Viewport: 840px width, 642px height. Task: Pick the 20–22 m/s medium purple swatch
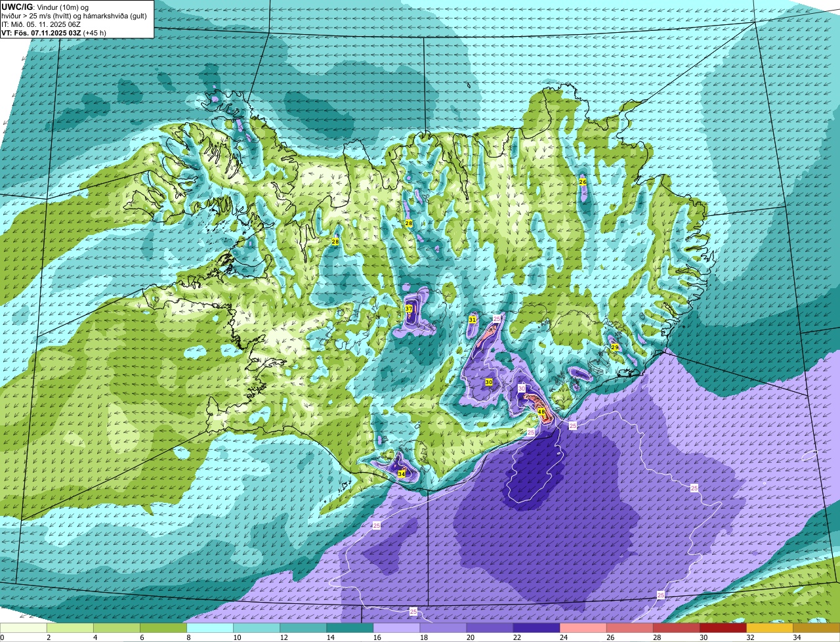490,628
